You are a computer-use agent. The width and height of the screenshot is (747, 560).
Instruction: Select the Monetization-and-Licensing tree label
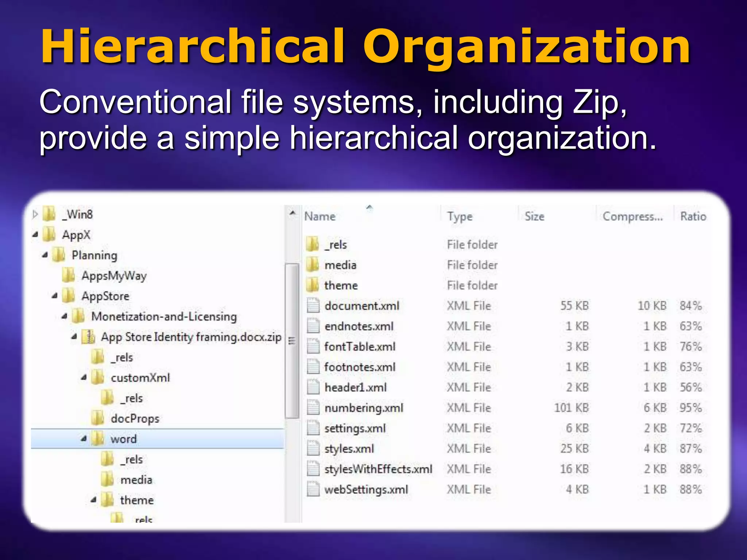pos(164,316)
